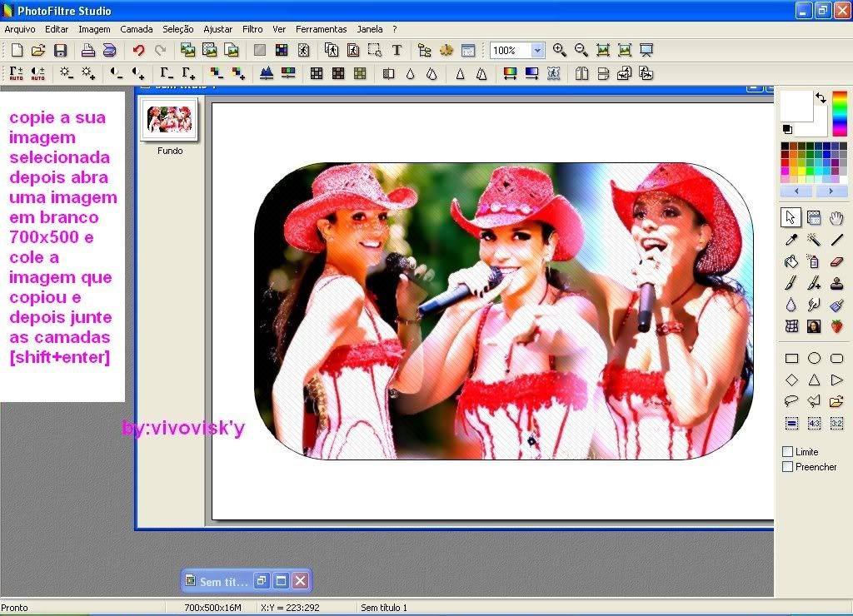
Task: Pick a hue from the rainbow color strip
Action: 840,114
